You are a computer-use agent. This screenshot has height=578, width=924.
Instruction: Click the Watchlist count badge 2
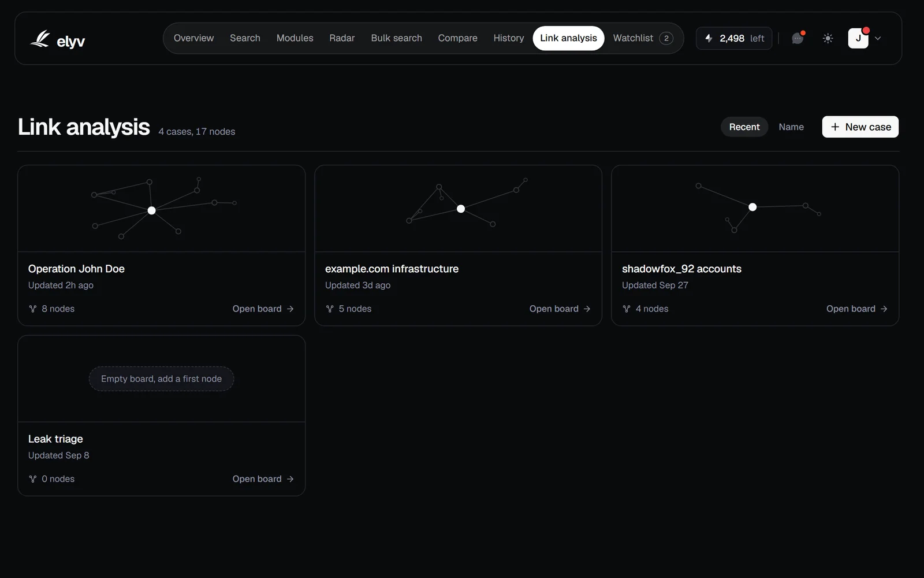click(666, 38)
